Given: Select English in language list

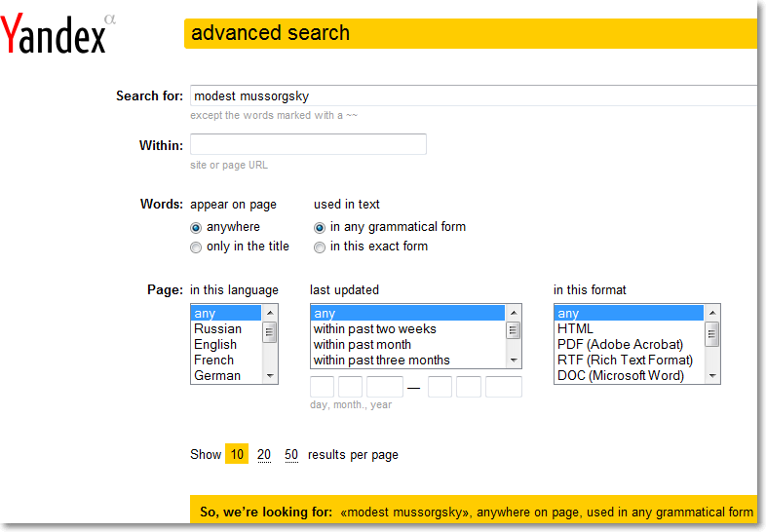Looking at the screenshot, I should pyautogui.click(x=215, y=345).
